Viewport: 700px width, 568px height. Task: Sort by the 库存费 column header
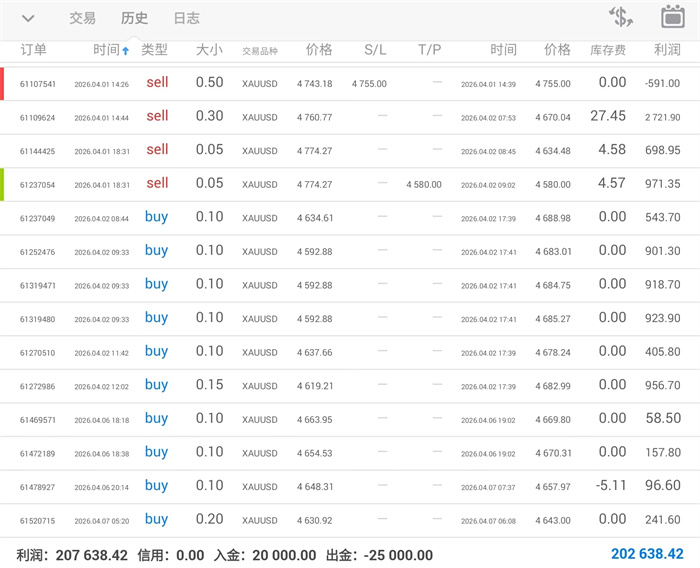608,50
